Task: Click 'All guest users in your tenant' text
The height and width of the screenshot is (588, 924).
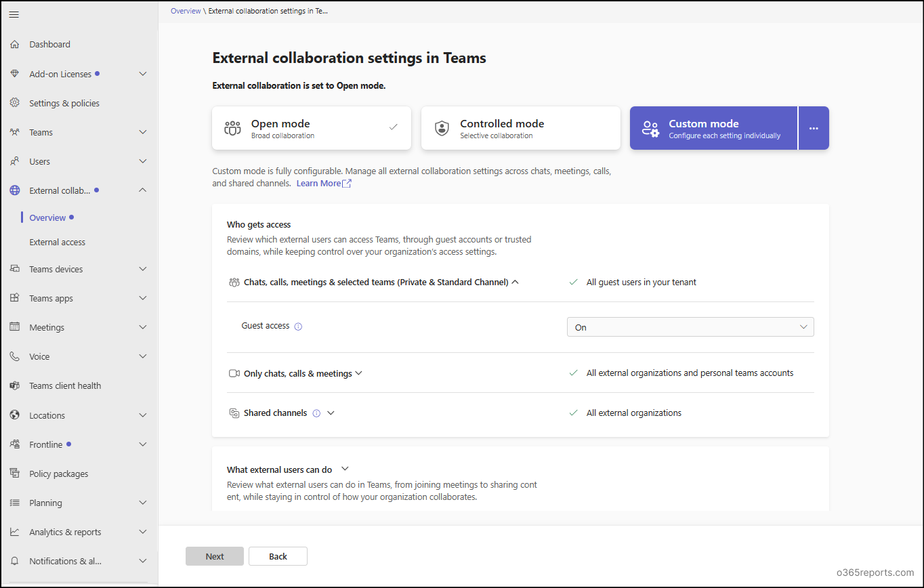Action: click(x=642, y=282)
